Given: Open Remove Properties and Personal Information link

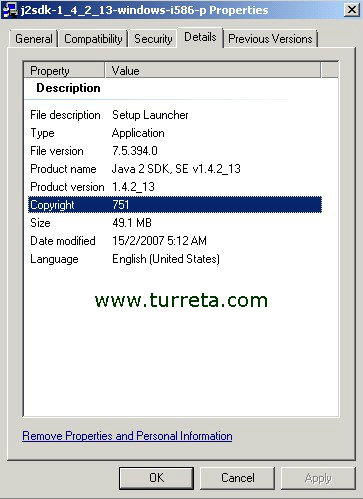Looking at the screenshot, I should pos(127,436).
